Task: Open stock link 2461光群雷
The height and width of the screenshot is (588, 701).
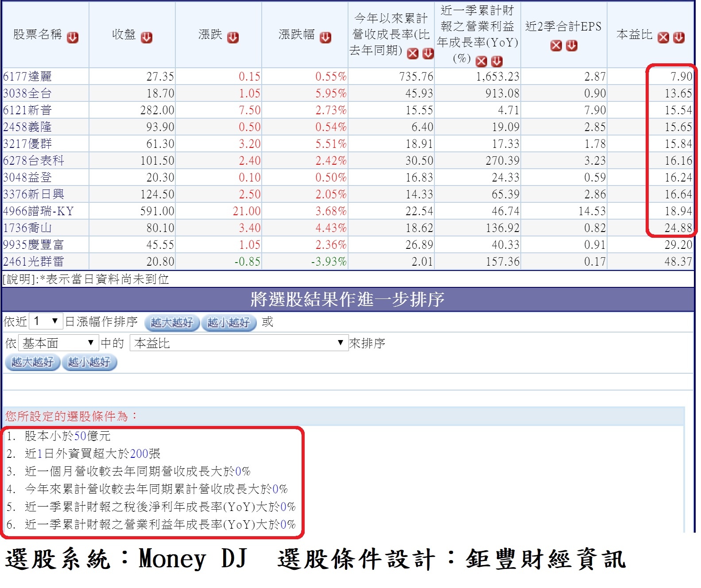Action: (x=34, y=262)
